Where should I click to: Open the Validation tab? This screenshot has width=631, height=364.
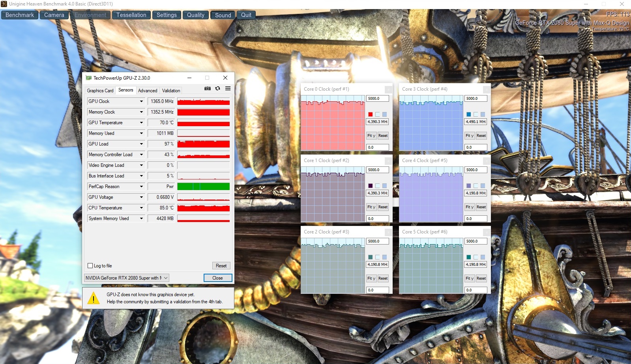coord(171,91)
